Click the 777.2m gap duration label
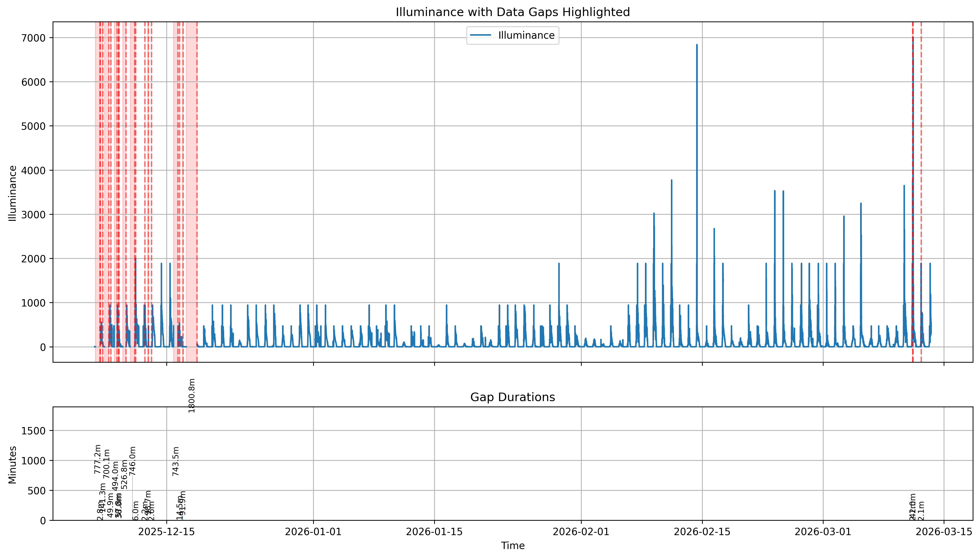Screen dimensions: 980x558 tap(97, 459)
